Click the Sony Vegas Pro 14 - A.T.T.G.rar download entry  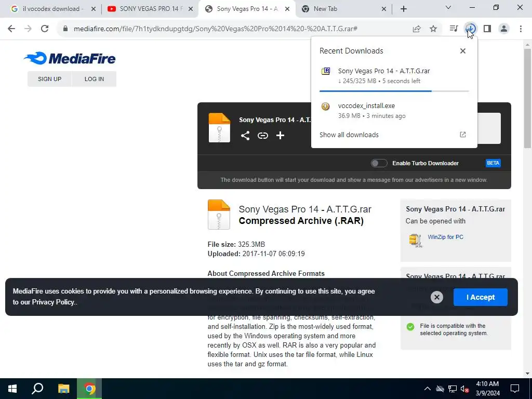point(394,76)
